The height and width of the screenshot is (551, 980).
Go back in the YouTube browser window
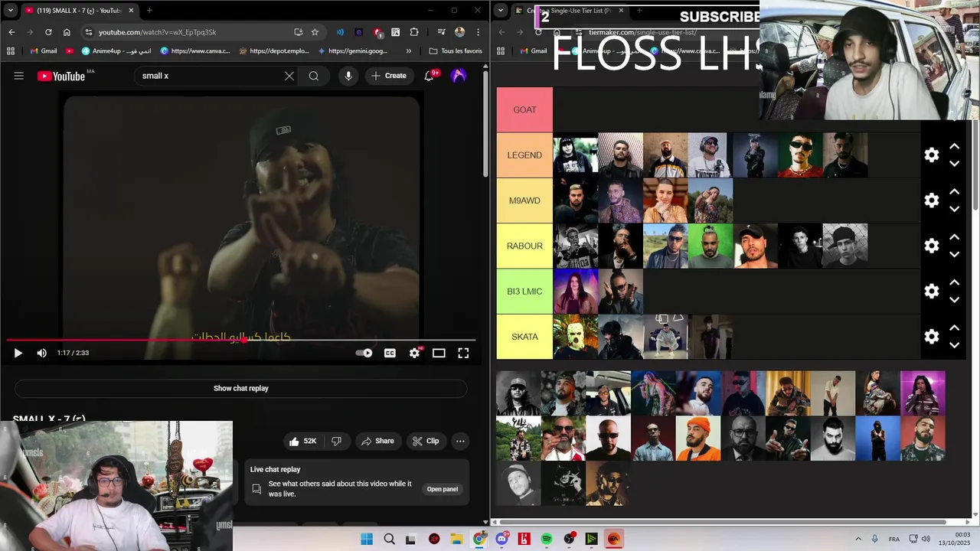11,32
